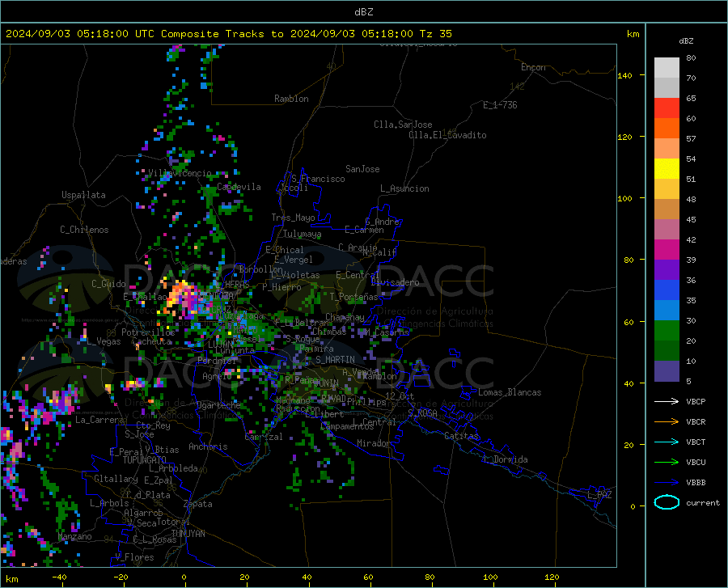Click the Potrerillos map label
This screenshot has width=728, height=588.
click(148, 332)
